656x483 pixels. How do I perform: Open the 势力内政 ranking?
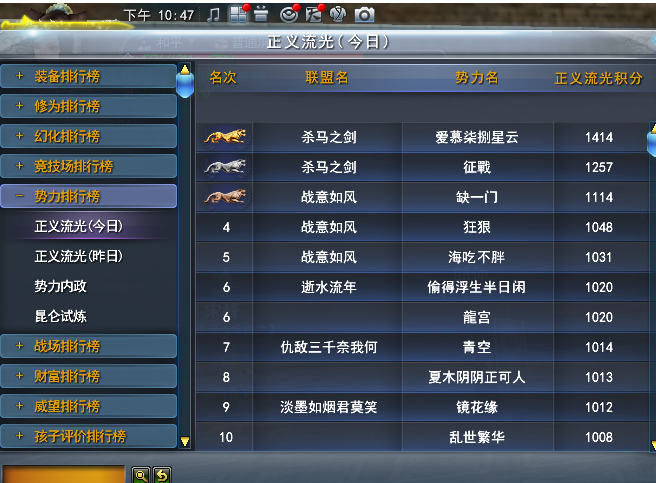coord(61,286)
